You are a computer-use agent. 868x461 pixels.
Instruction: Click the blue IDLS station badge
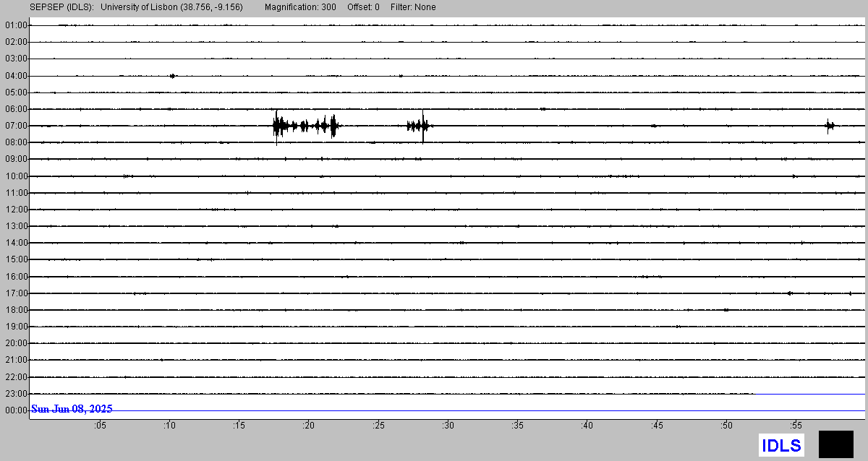click(x=782, y=445)
